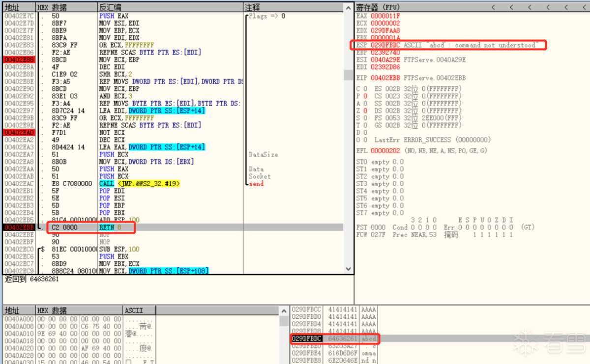The image size is (590, 364).
Task: Select stack row 029DFBCC
Action: tap(334, 309)
